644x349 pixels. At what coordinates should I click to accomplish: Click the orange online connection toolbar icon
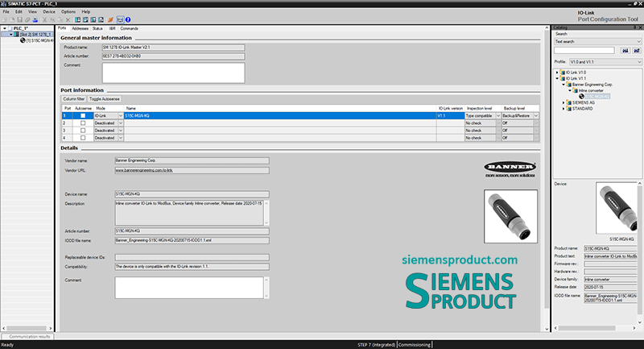(x=110, y=19)
